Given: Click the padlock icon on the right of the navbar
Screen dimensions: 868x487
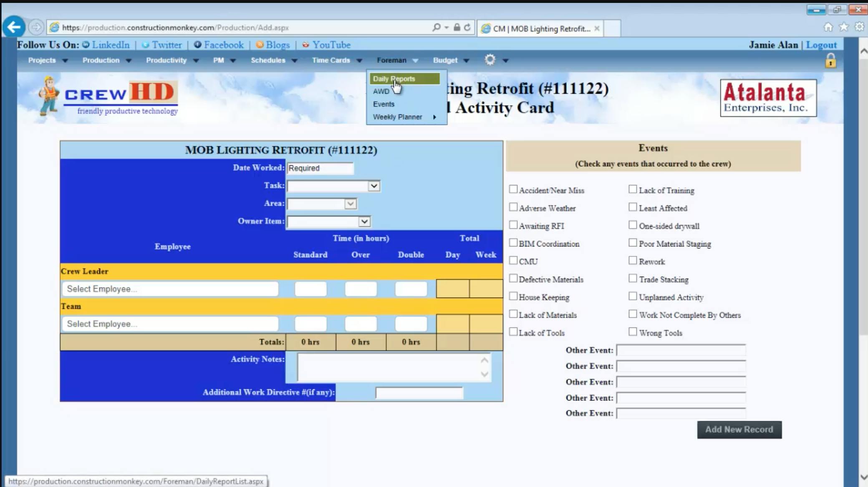Looking at the screenshot, I should tap(830, 61).
